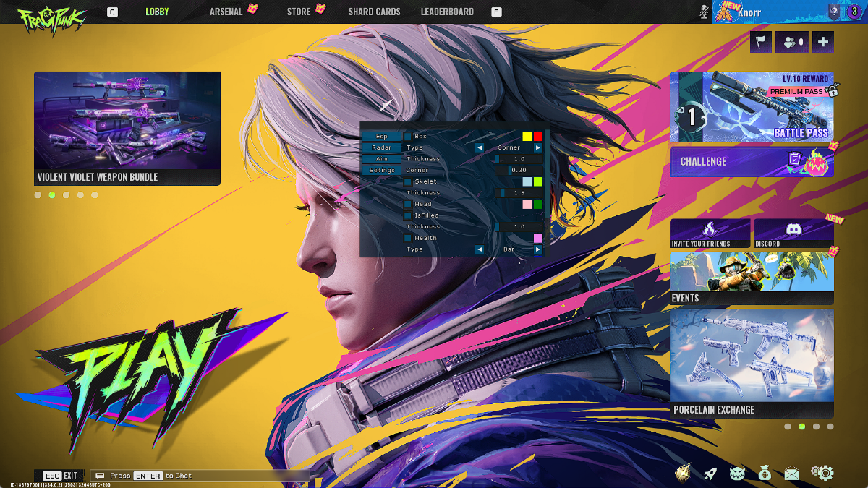Toggle the muted microphone icon
The width and height of the screenshot is (868, 488).
(x=703, y=12)
